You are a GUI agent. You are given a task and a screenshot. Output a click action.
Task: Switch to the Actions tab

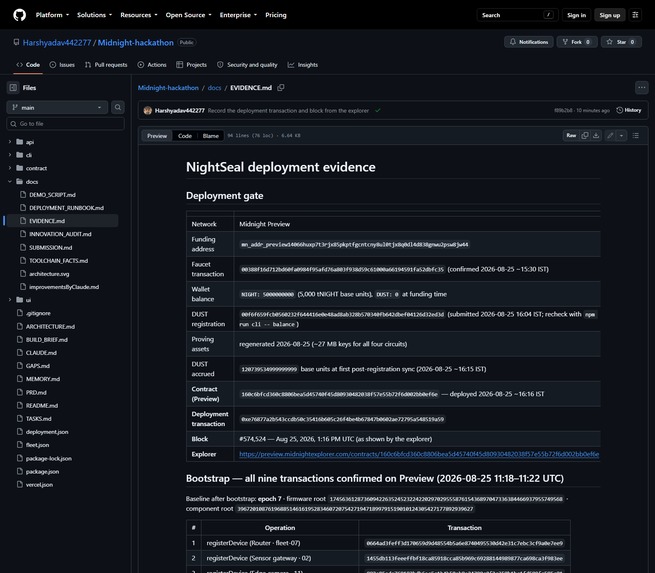pyautogui.click(x=152, y=65)
